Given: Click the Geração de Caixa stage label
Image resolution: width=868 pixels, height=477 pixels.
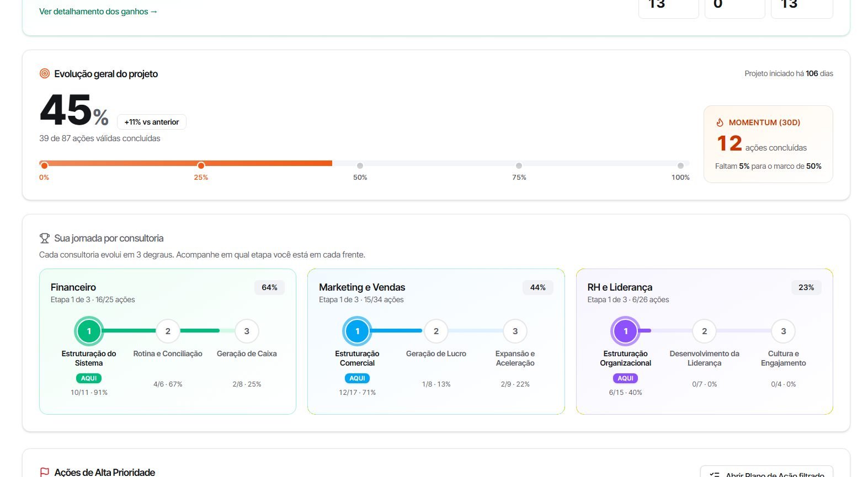Looking at the screenshot, I should pyautogui.click(x=247, y=353).
